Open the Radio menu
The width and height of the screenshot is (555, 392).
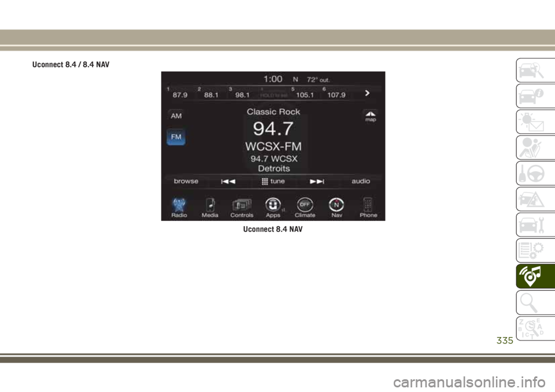pyautogui.click(x=179, y=208)
